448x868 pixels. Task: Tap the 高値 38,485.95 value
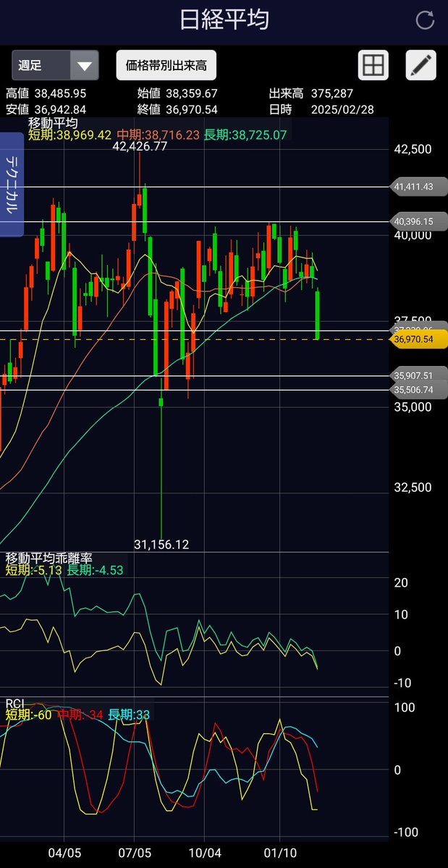[46, 94]
